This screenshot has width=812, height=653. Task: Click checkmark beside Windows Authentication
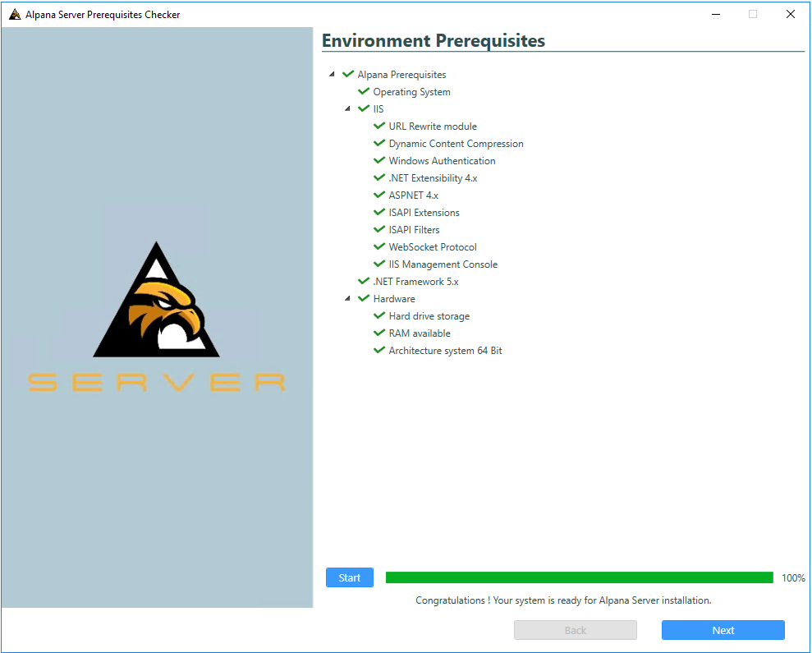pyautogui.click(x=379, y=160)
